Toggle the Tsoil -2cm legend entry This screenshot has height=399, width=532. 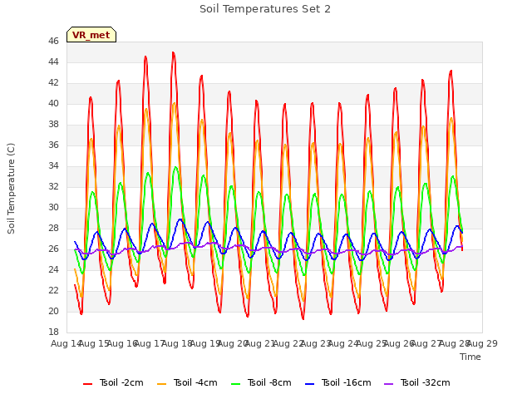click(113, 382)
